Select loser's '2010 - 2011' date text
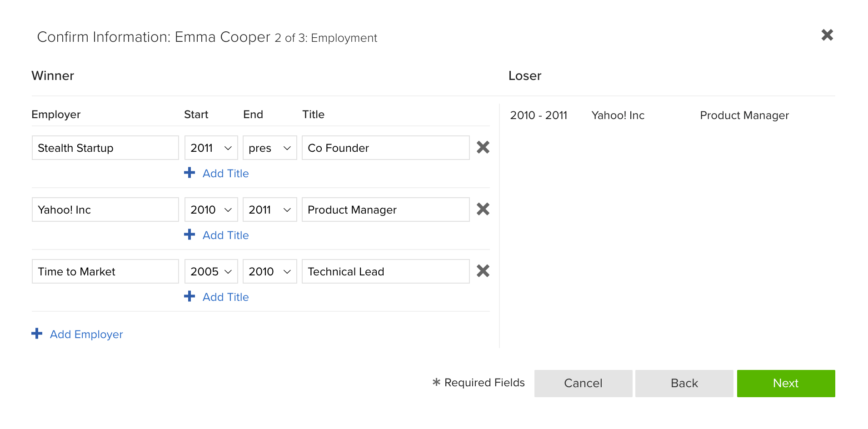The image size is (868, 429). tap(539, 115)
